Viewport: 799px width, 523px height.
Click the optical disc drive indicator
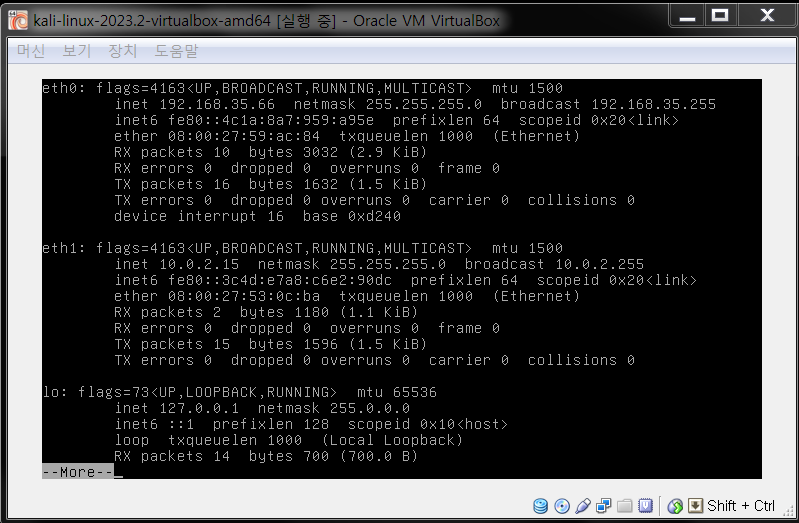pos(562,506)
